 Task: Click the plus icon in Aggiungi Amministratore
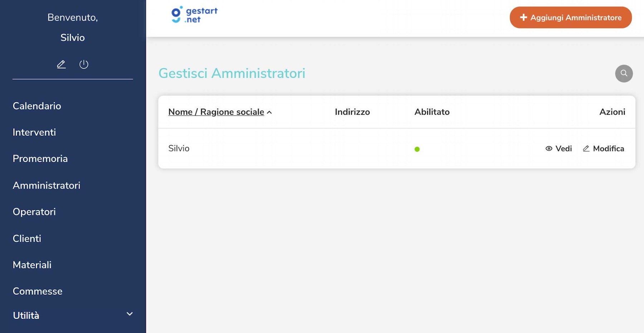pos(524,17)
